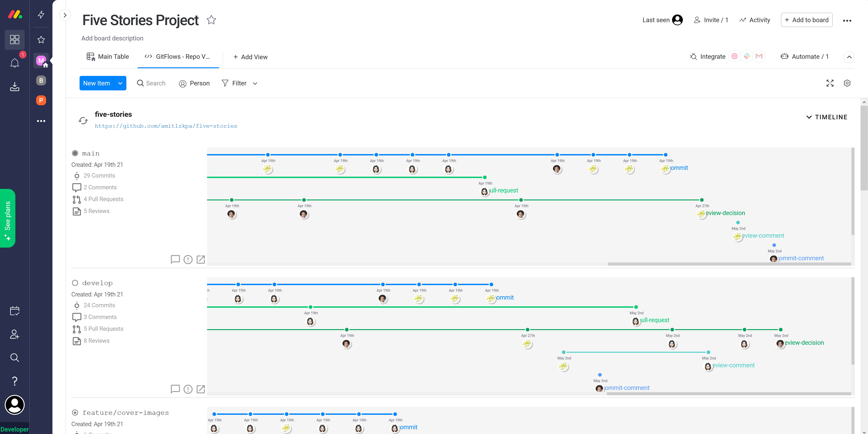Open the five-stories GitHub repository link

(x=166, y=126)
